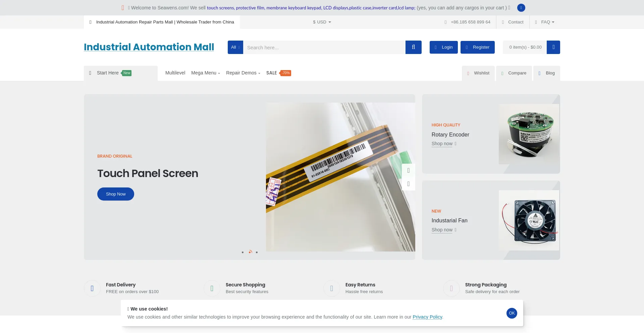644x333 pixels.
Task: Expand the FAQ dropdown
Action: [x=545, y=22]
